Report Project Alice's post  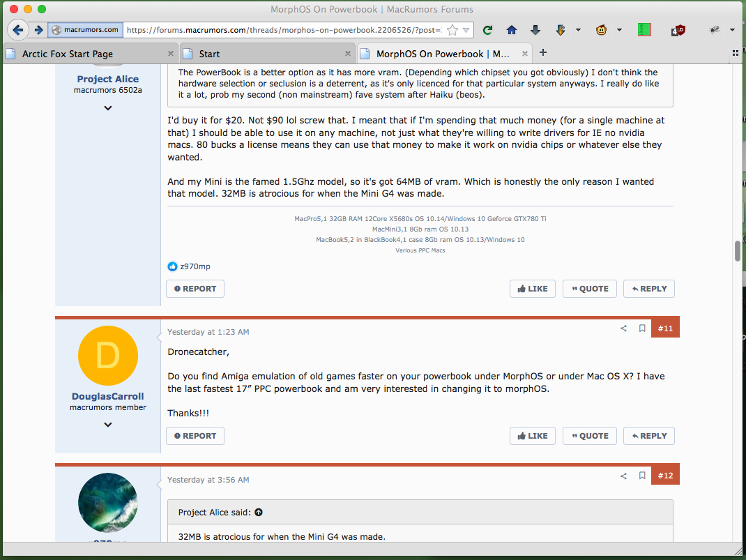click(195, 289)
